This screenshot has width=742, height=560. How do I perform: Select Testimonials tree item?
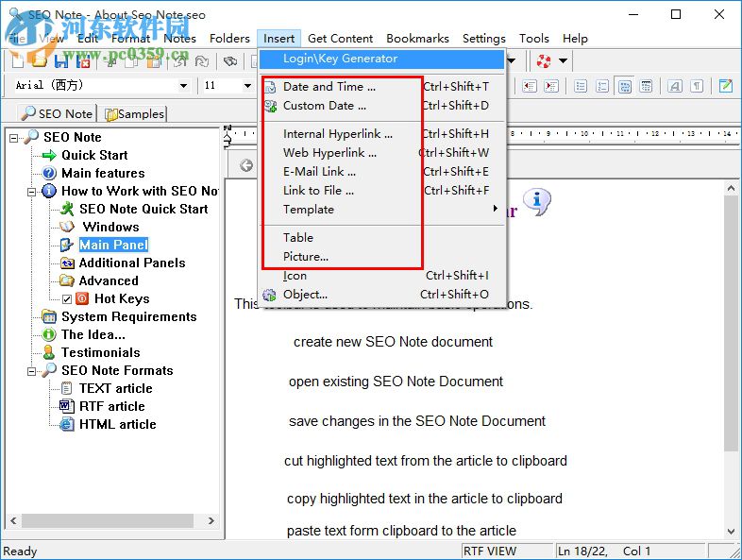click(100, 353)
